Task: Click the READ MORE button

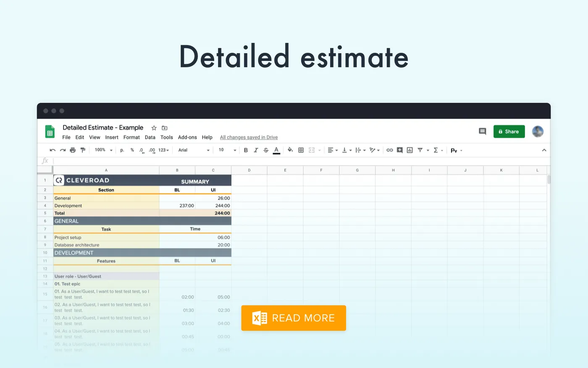Action: click(294, 318)
